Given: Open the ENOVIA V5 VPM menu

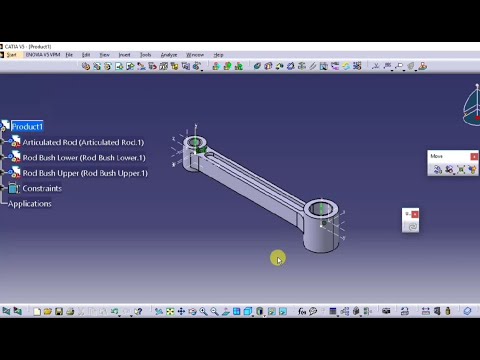Looking at the screenshot, I should pyautogui.click(x=43, y=55).
